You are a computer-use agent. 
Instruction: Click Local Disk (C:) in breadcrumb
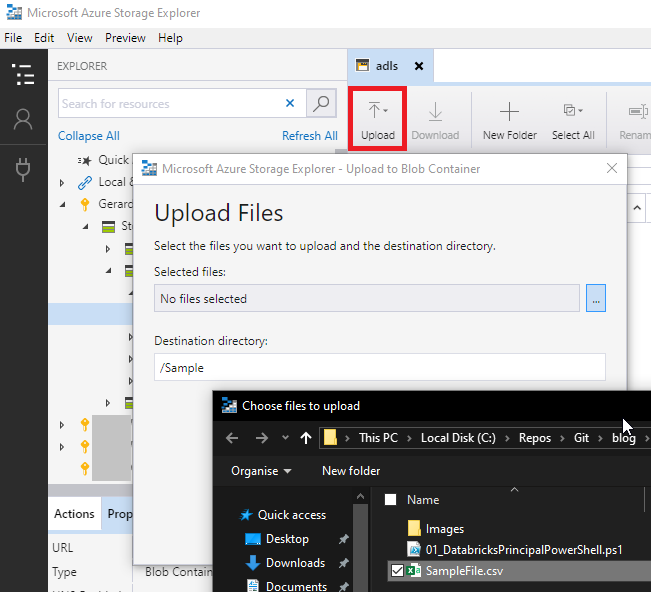pyautogui.click(x=458, y=438)
